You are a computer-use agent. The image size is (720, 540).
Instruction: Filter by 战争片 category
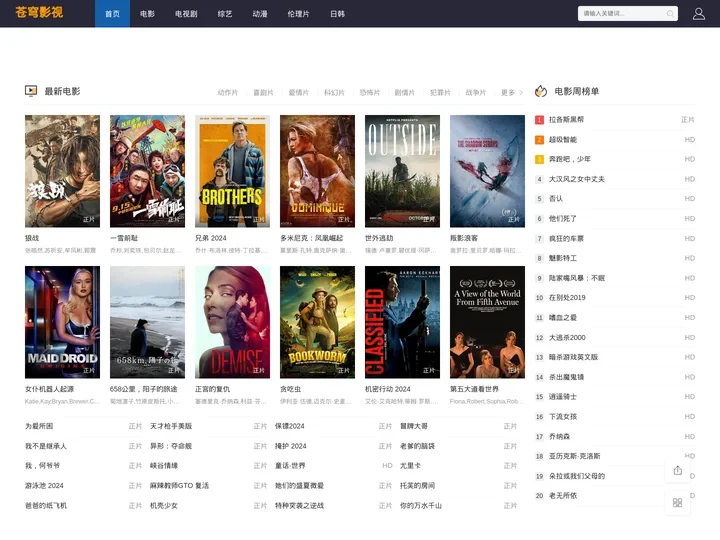475,93
